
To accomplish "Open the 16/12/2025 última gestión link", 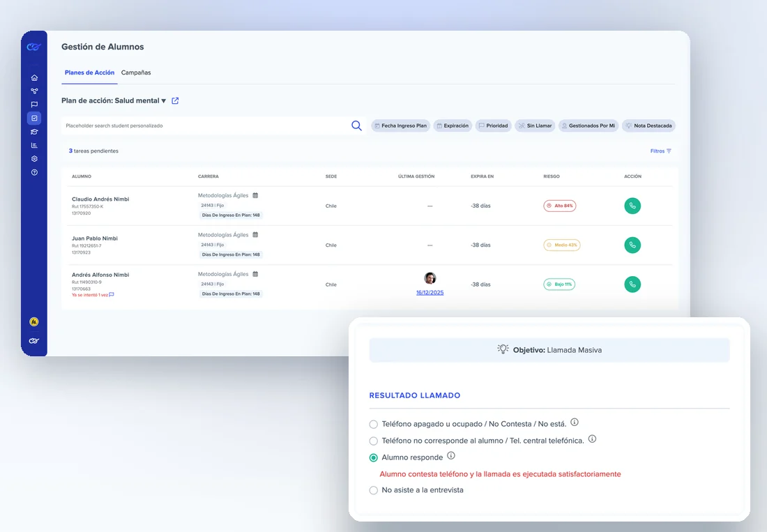I will point(430,292).
